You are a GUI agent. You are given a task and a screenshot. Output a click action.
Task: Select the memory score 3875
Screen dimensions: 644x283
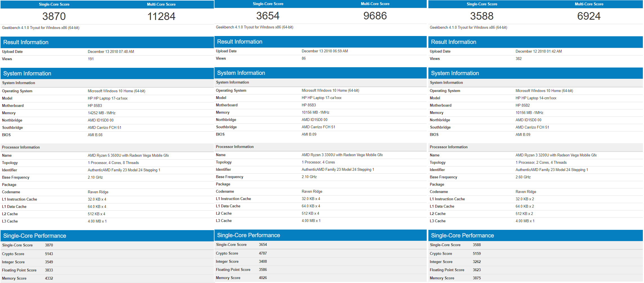point(477,278)
